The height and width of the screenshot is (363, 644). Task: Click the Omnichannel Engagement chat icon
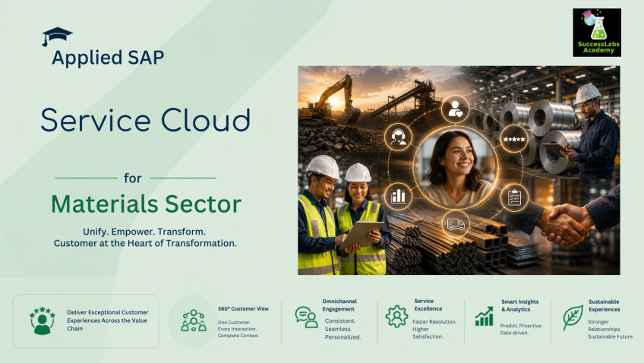click(x=306, y=317)
